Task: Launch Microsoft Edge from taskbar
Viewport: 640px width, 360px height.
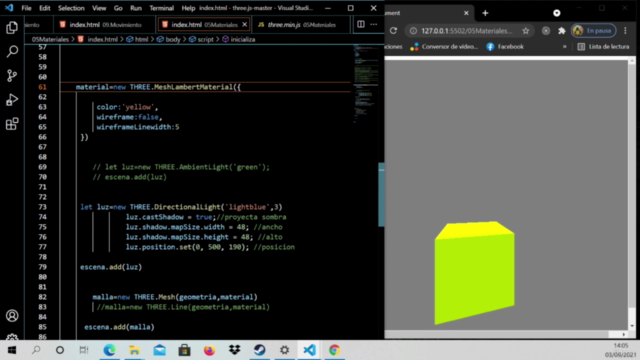Action: click(109, 350)
